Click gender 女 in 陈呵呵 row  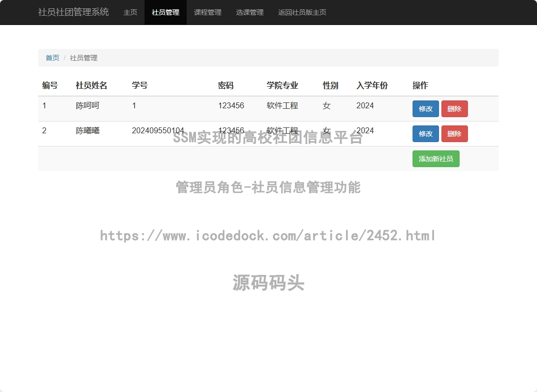pos(327,105)
